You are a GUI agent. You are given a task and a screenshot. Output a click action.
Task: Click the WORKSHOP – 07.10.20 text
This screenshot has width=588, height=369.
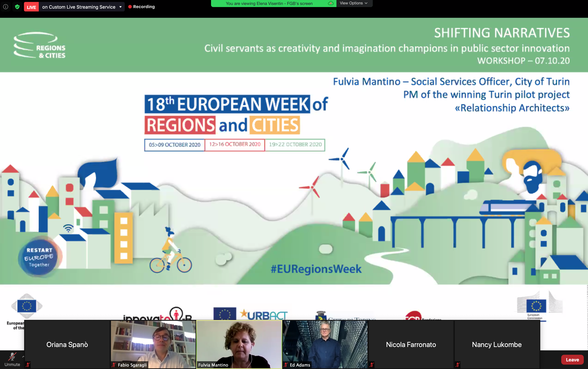click(x=524, y=61)
